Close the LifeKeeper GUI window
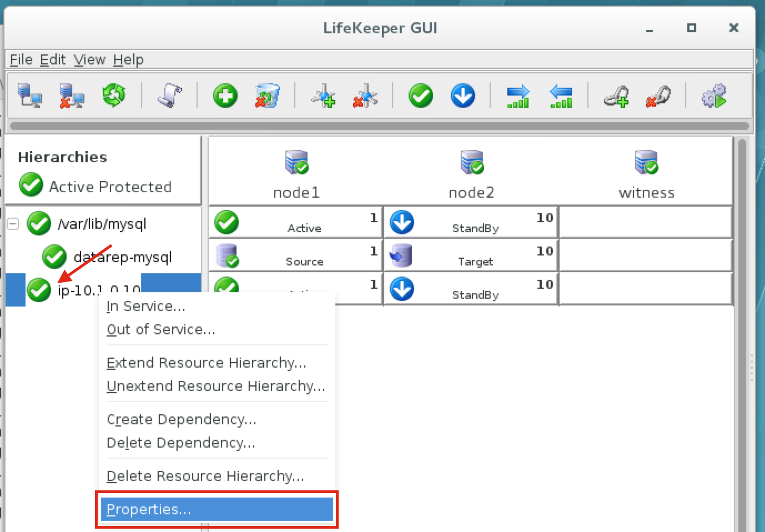 (733, 28)
